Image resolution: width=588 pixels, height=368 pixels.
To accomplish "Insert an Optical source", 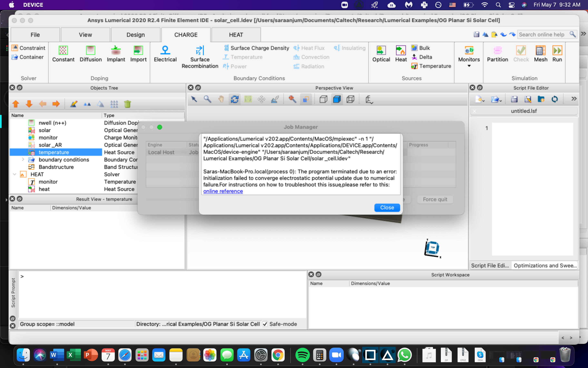I will coord(381,54).
